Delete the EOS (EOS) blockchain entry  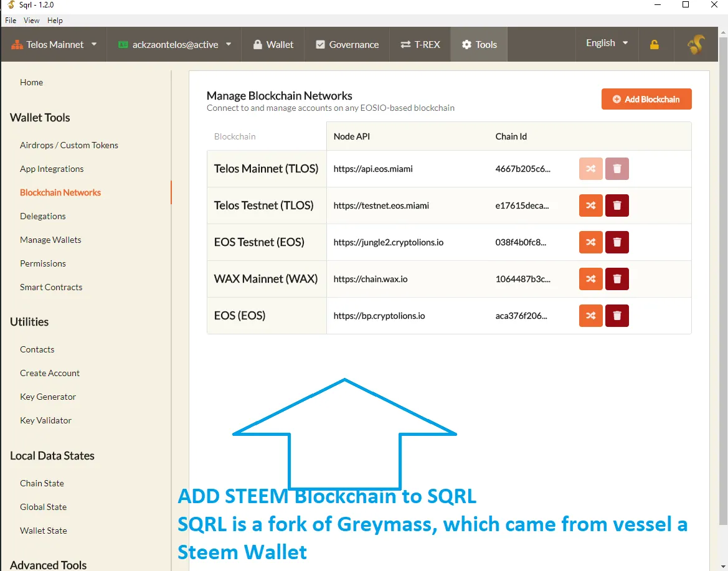point(617,315)
